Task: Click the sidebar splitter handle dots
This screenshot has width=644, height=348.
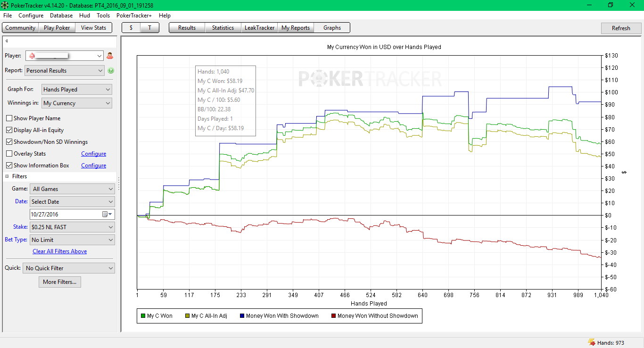Action: [x=119, y=184]
